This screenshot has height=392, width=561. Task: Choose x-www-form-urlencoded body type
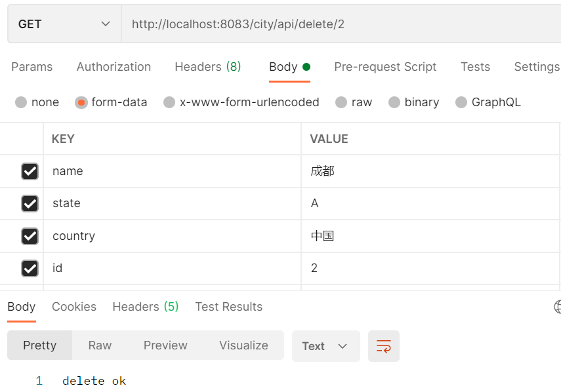click(x=169, y=102)
